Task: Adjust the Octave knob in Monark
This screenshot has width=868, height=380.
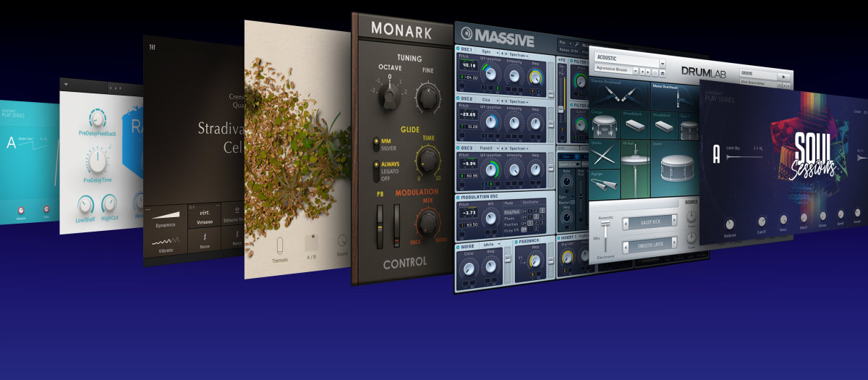Action: tap(388, 94)
